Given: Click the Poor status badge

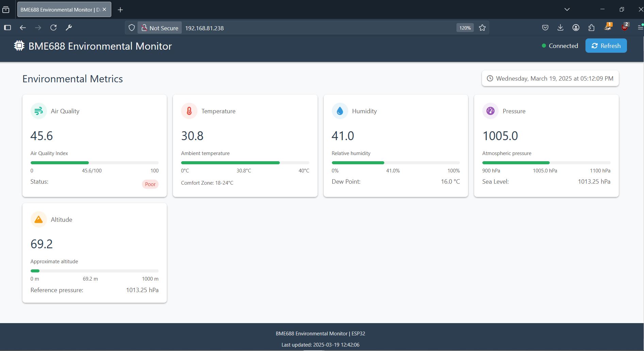Looking at the screenshot, I should pos(150,184).
